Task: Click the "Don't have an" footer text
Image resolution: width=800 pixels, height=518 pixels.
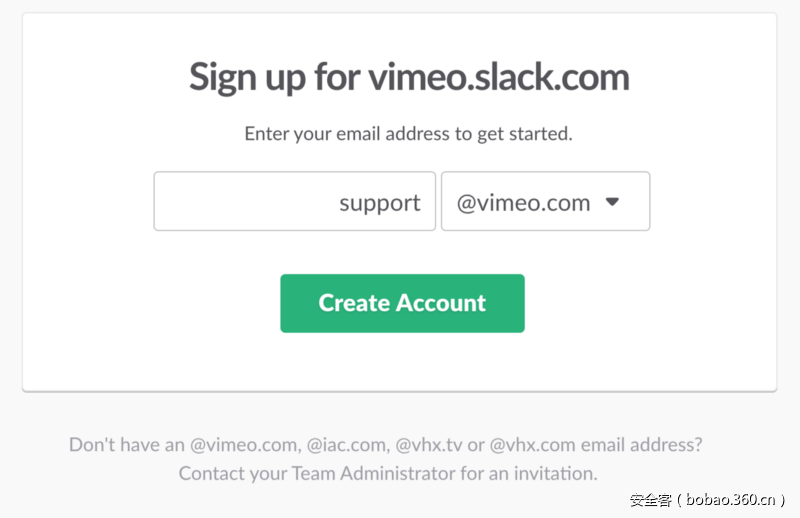Action: [127, 444]
